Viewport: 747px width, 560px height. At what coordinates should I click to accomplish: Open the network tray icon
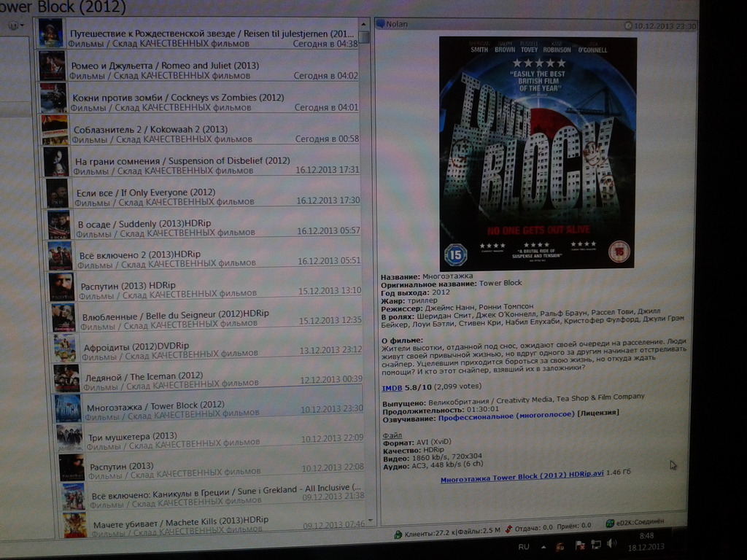596,544
